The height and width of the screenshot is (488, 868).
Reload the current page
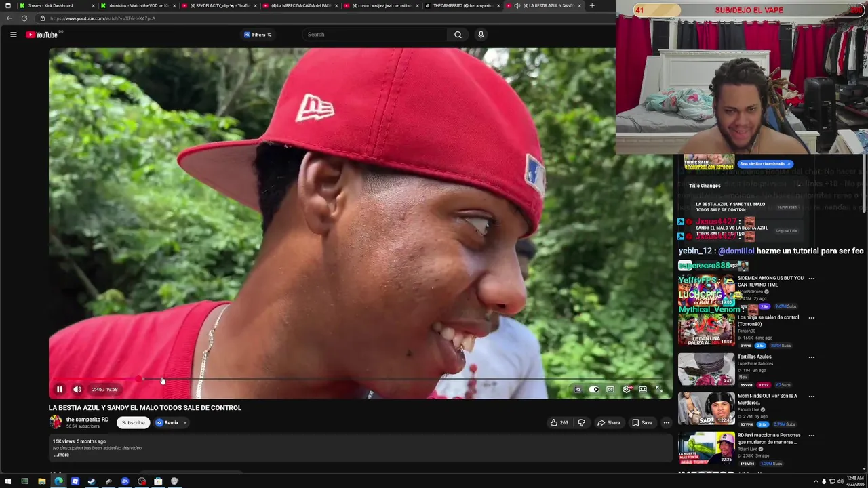(x=24, y=18)
